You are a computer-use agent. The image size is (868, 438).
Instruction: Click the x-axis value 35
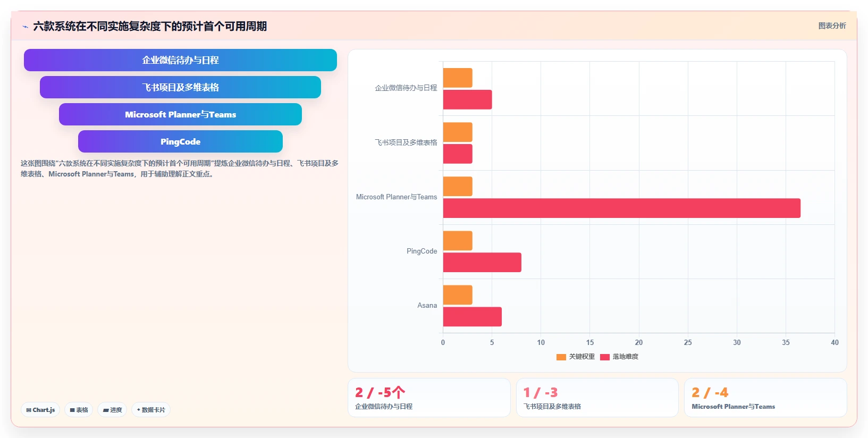click(786, 343)
